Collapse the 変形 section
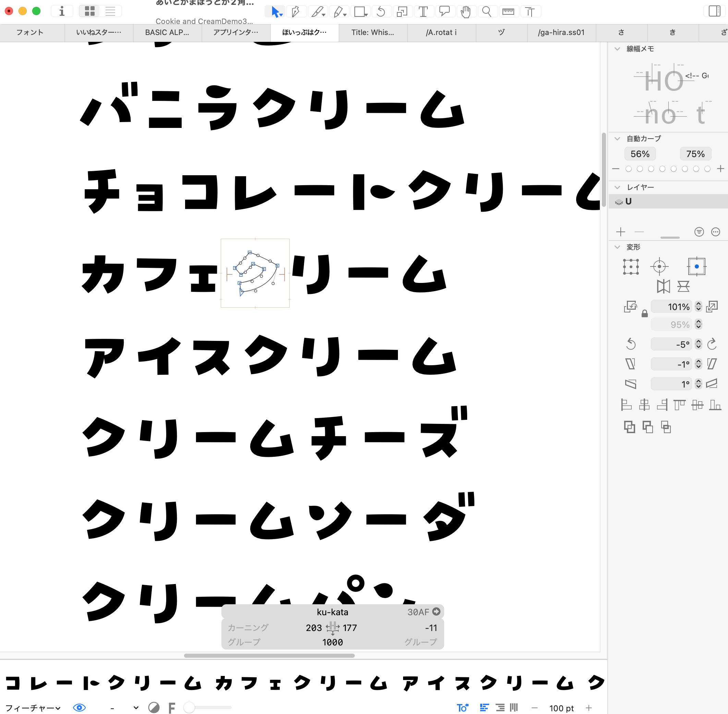The height and width of the screenshot is (714, 728). tap(617, 247)
